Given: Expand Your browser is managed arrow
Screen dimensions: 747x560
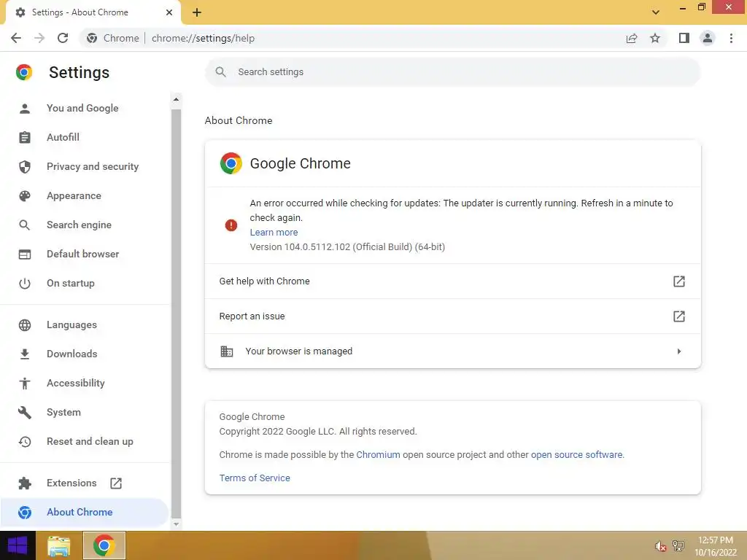Looking at the screenshot, I should 679,351.
